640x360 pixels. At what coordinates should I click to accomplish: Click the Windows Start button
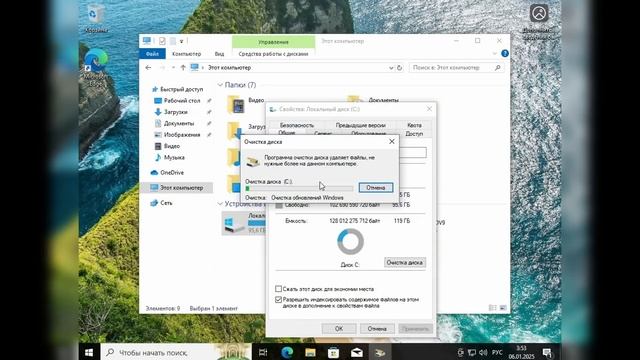click(89, 352)
